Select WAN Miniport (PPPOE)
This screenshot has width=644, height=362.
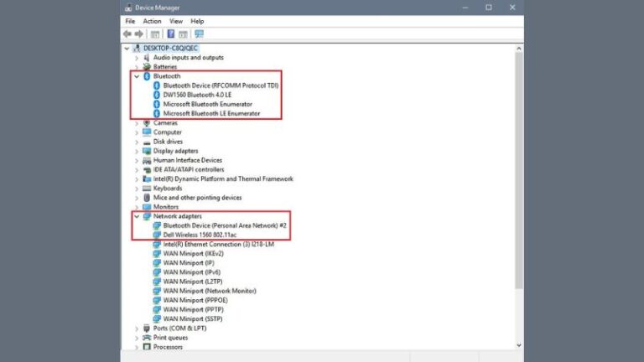click(x=195, y=301)
